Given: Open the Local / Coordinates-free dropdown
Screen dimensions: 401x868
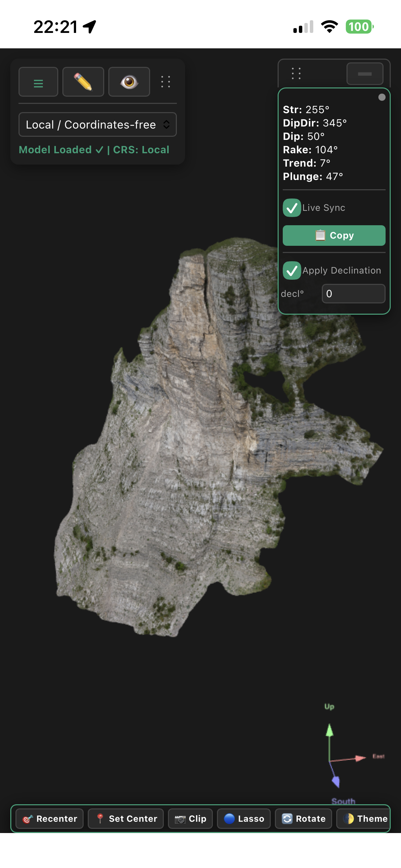Looking at the screenshot, I should [x=98, y=124].
